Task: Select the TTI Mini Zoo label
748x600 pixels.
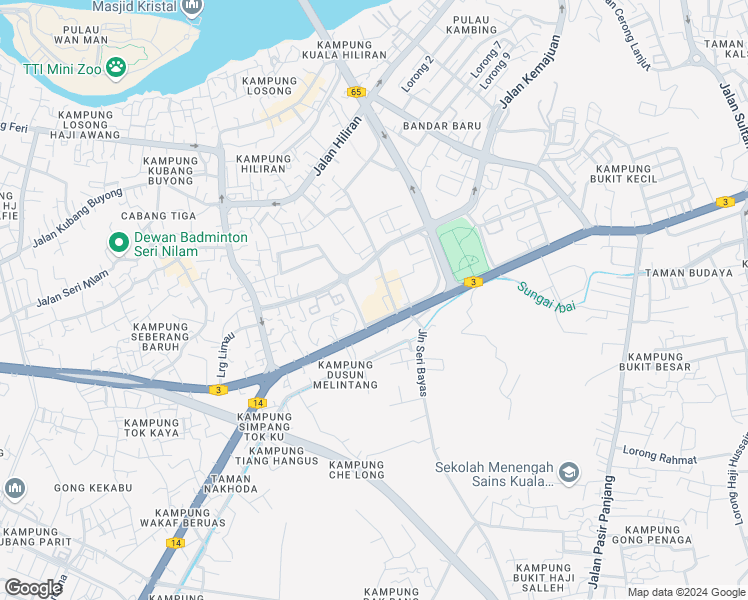Action: tap(62, 69)
